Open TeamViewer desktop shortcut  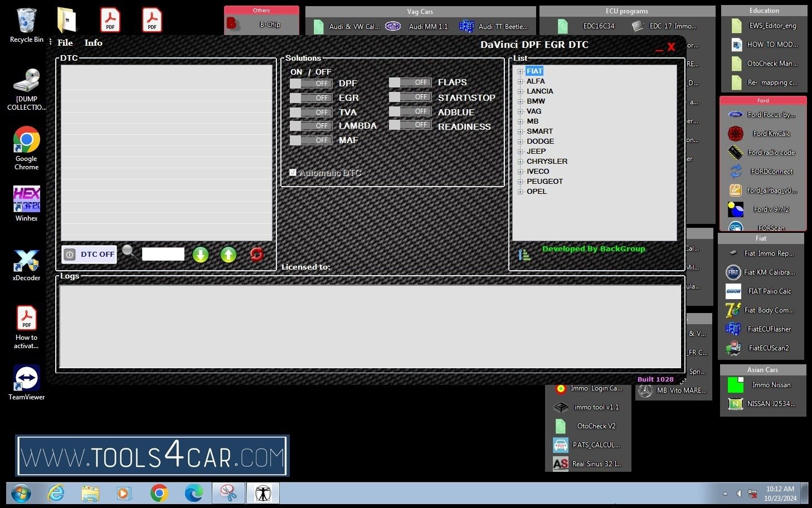26,383
